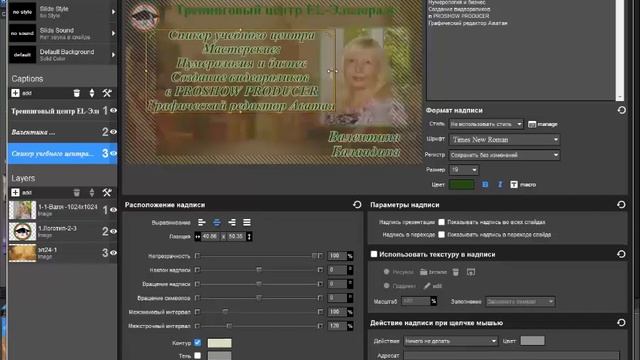The height and width of the screenshot is (360, 640).
Task: Hide layer 1.Логотип-2-3
Action: 113,231
